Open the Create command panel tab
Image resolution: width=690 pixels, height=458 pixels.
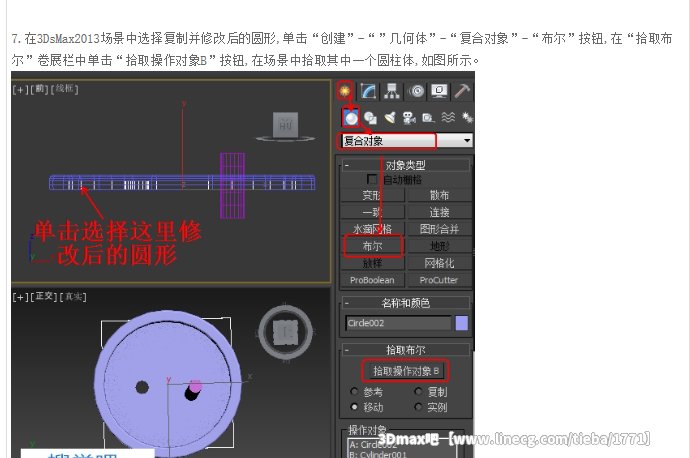(x=345, y=91)
